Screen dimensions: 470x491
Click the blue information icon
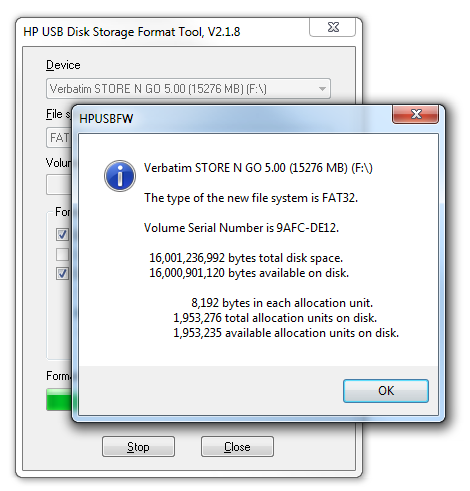click(x=120, y=176)
